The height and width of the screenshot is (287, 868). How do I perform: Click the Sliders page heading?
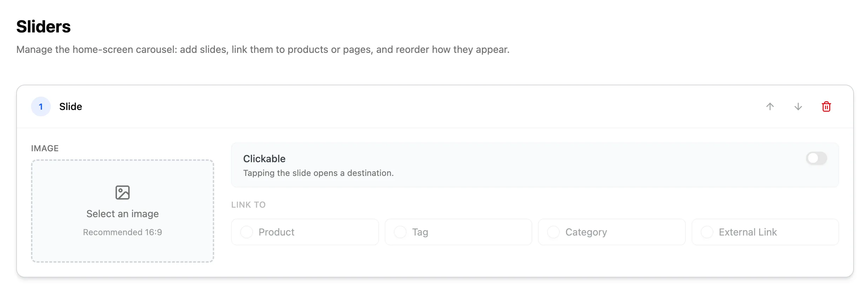[43, 26]
